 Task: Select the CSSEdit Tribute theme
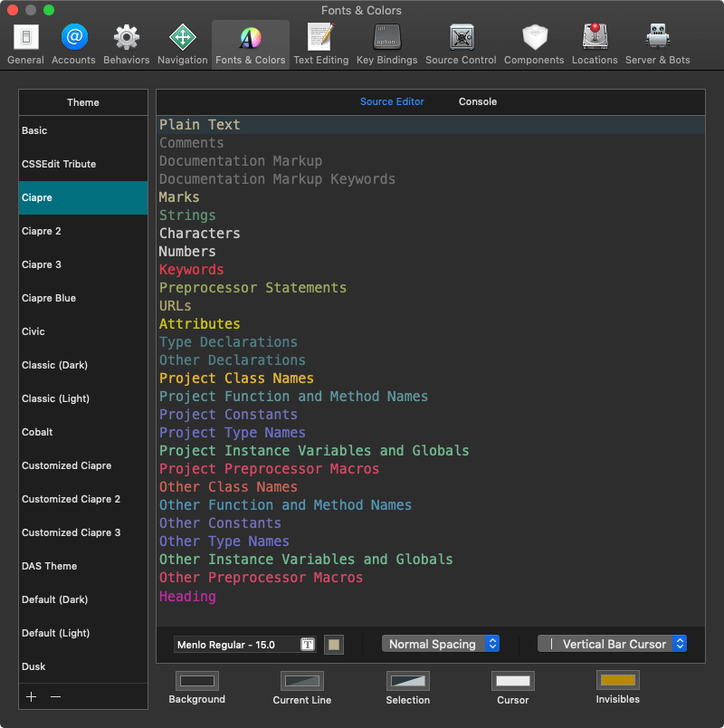click(x=83, y=164)
